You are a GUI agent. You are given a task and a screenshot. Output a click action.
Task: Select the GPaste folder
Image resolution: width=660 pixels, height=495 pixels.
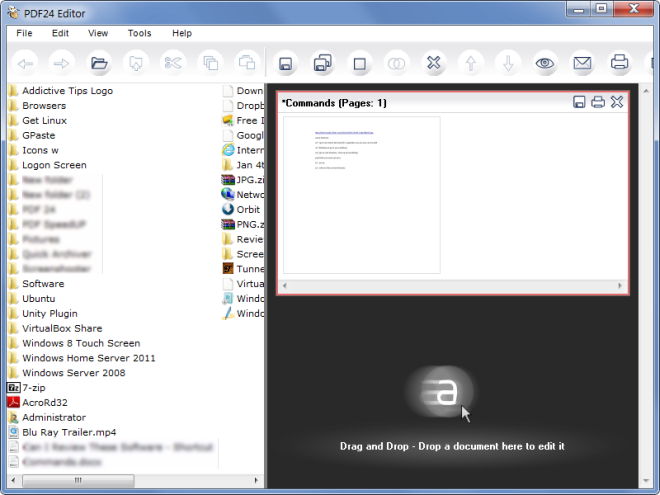click(x=32, y=136)
